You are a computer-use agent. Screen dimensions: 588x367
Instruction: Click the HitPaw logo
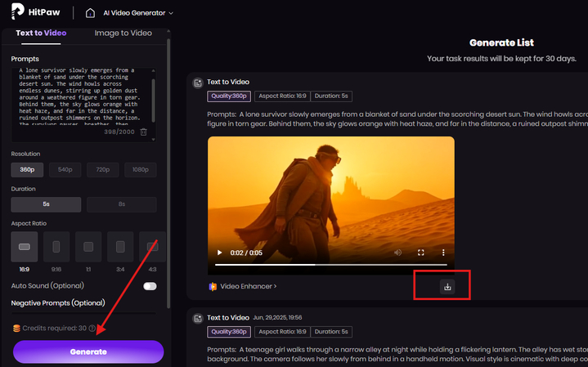click(x=35, y=11)
